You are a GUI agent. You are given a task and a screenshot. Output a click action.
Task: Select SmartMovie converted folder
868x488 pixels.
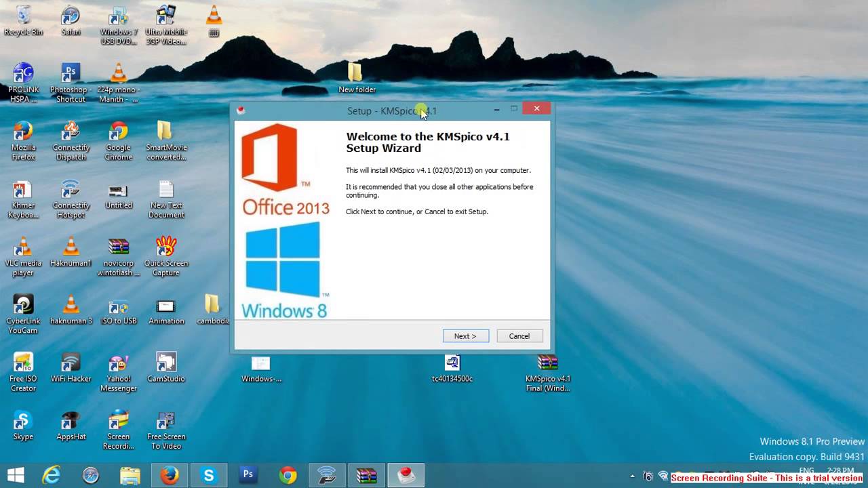166,141
